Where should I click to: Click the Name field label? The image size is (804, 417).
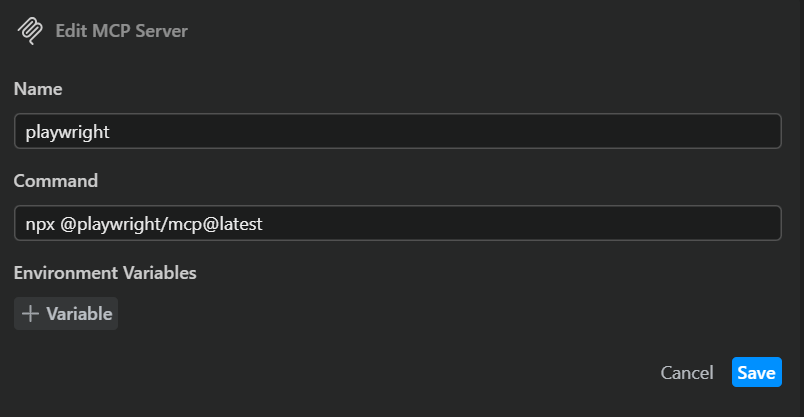coord(38,89)
